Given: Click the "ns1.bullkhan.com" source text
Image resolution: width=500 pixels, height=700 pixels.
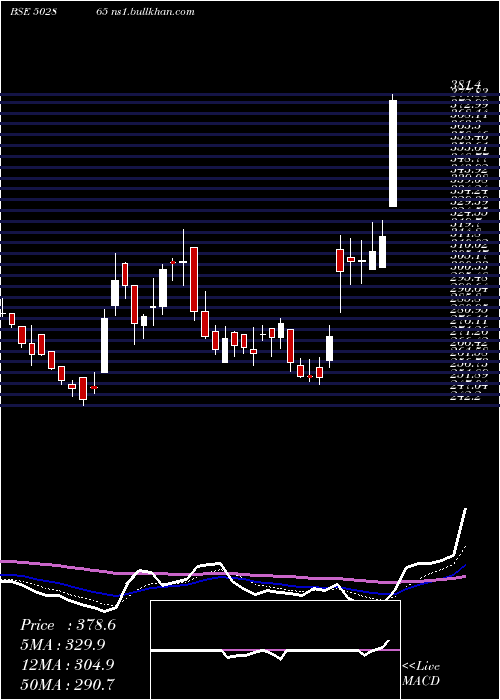Looking at the screenshot, I should pos(153,12).
